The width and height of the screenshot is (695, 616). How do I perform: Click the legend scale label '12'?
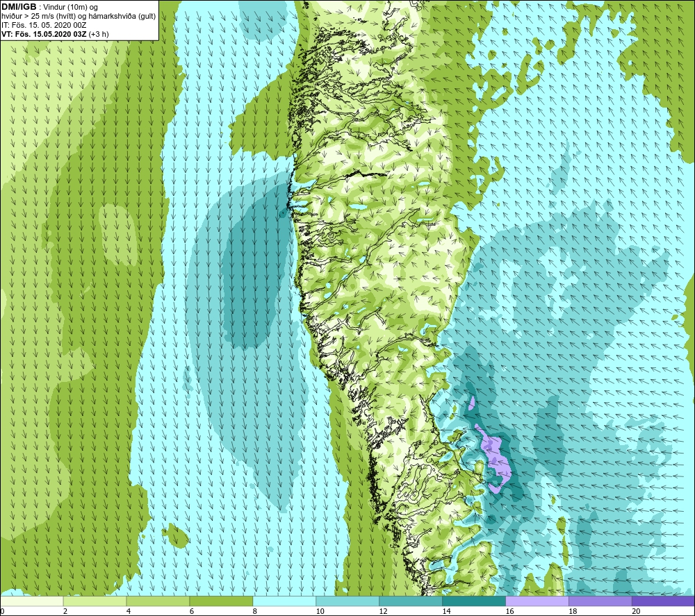[384, 611]
